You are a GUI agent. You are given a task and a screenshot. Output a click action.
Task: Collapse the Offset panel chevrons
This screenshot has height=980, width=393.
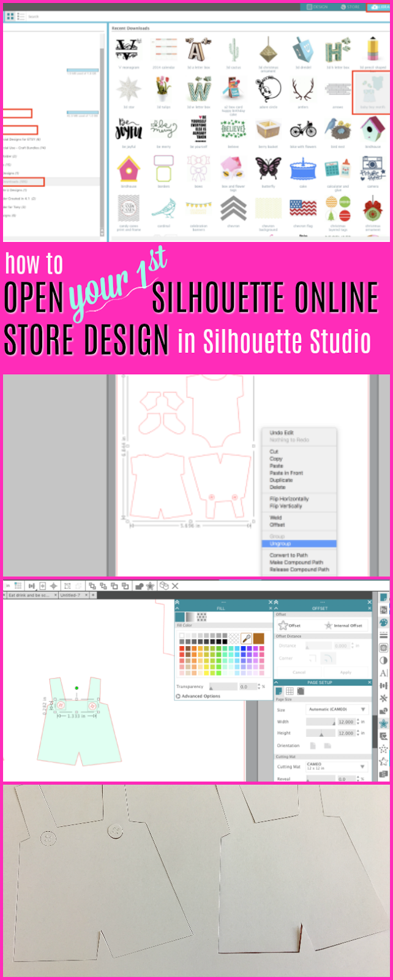pyautogui.click(x=277, y=603)
